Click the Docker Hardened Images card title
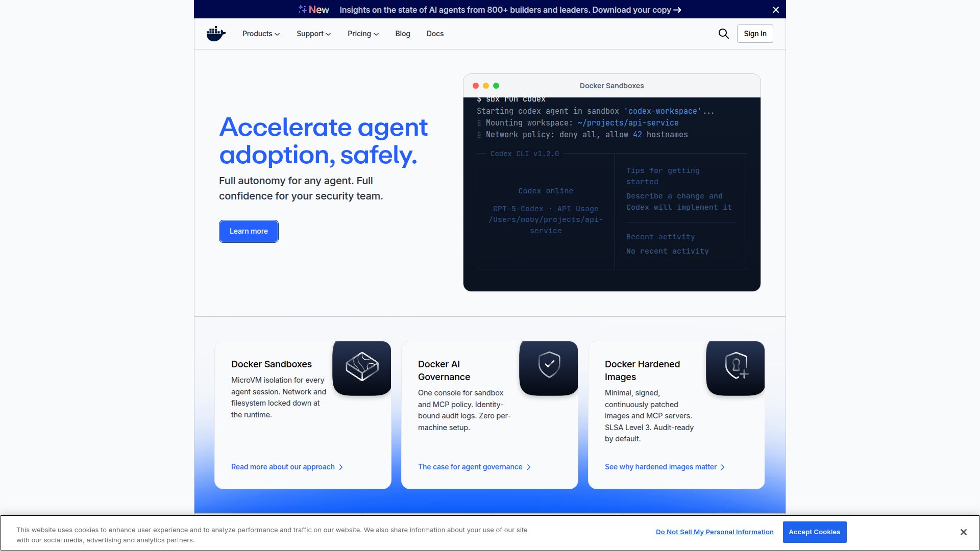This screenshot has width=980, height=551. (x=642, y=370)
